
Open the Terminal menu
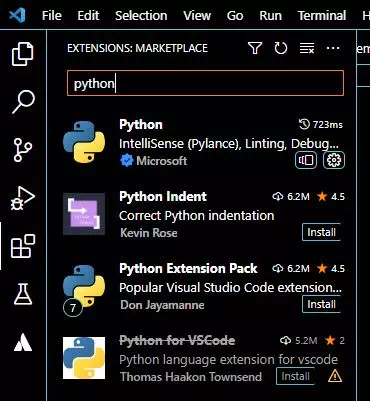(x=322, y=16)
